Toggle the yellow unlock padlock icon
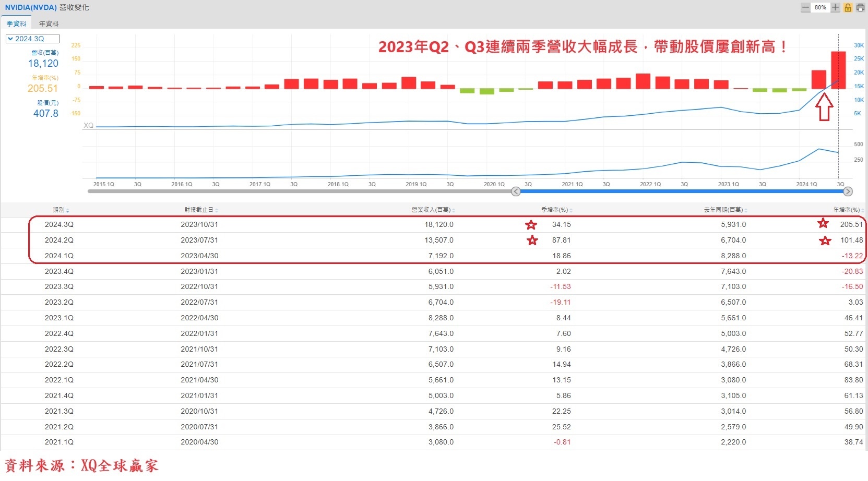This screenshot has height=481, width=868. click(848, 7)
